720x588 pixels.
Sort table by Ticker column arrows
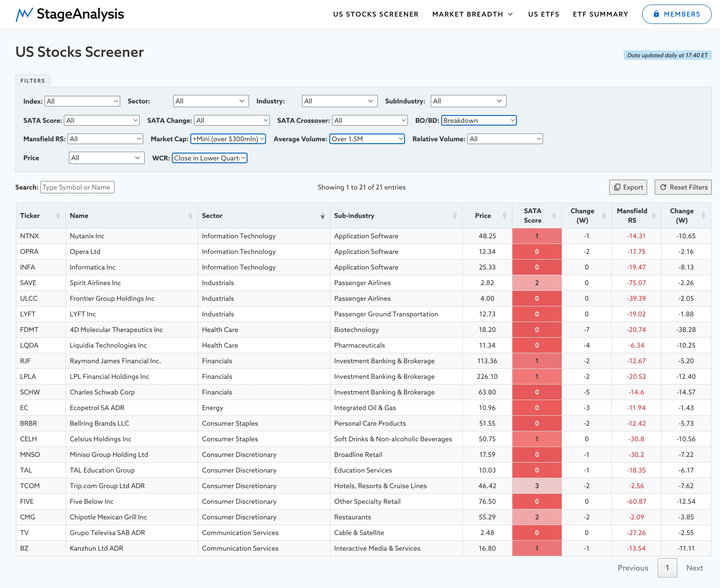pos(58,215)
